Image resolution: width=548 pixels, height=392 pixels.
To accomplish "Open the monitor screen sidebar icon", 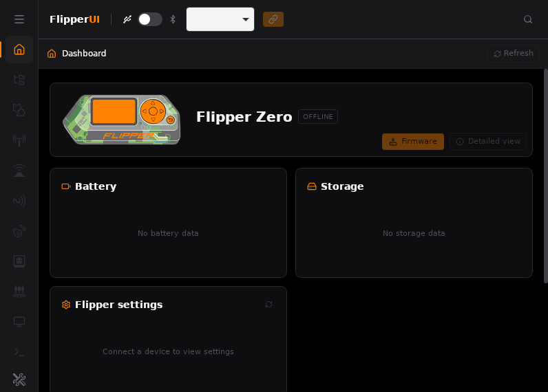I will [x=19, y=321].
